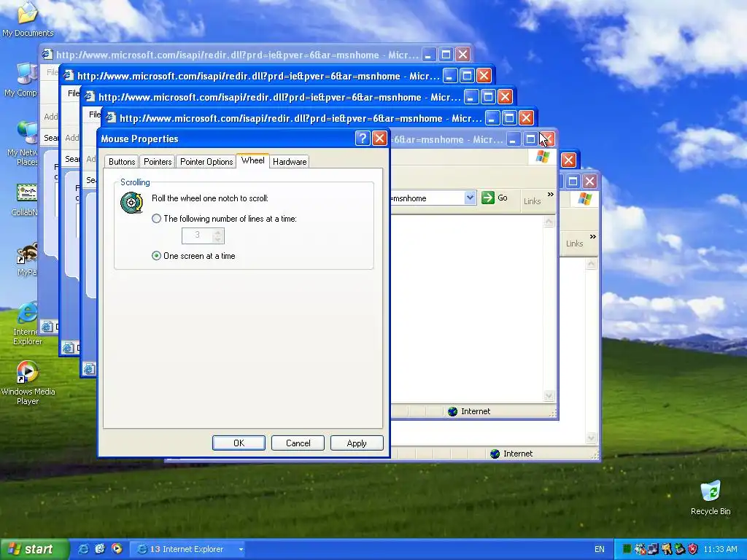
Task: Launch Windows Media Player desktop shortcut
Action: (28, 382)
